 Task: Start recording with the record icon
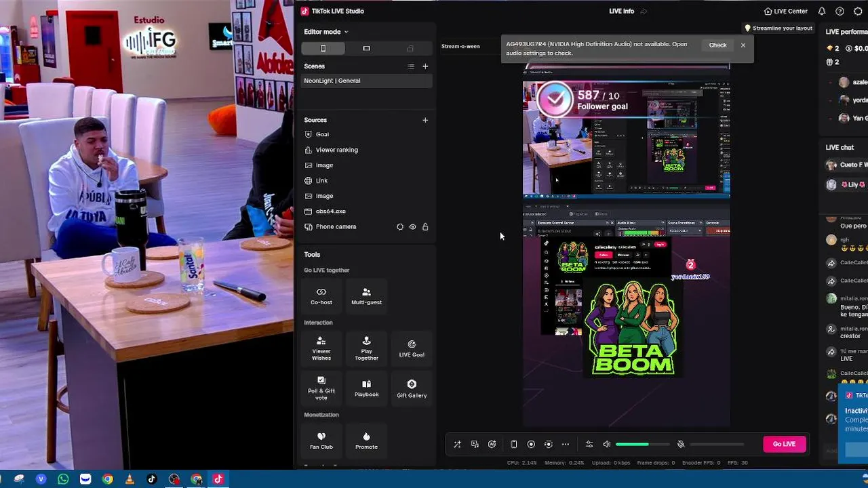click(531, 445)
